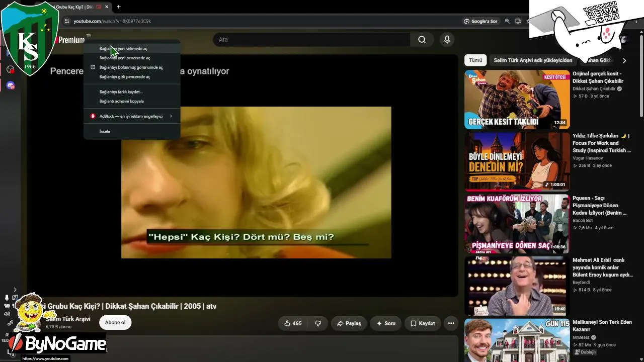This screenshot has width=644, height=362.
Task: Click the YouTube Premium logo
Action: [71, 40]
